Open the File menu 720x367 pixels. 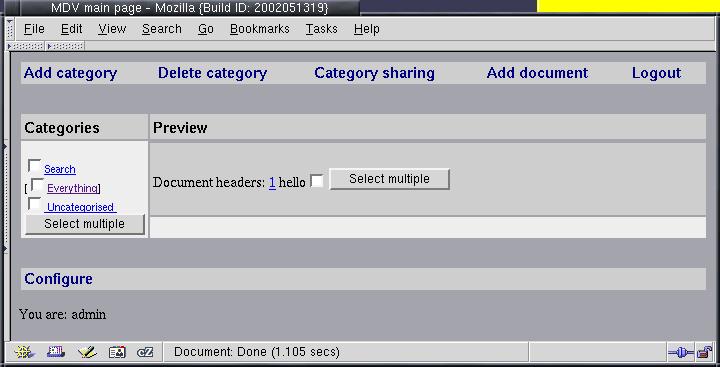pos(34,29)
